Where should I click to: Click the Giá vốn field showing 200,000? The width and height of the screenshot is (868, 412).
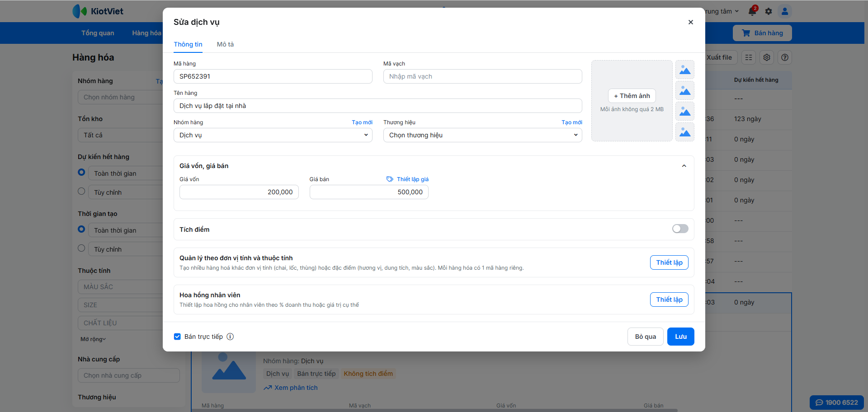239,192
